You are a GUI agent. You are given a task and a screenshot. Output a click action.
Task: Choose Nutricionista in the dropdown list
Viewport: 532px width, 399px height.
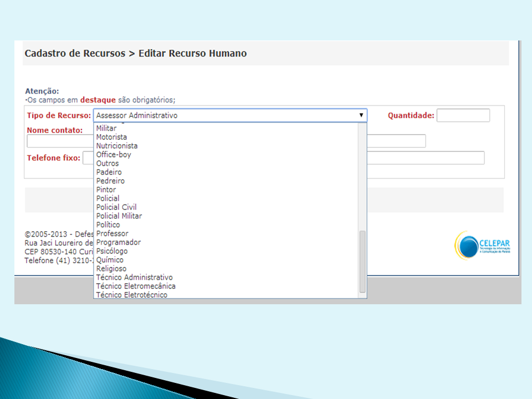tap(117, 146)
